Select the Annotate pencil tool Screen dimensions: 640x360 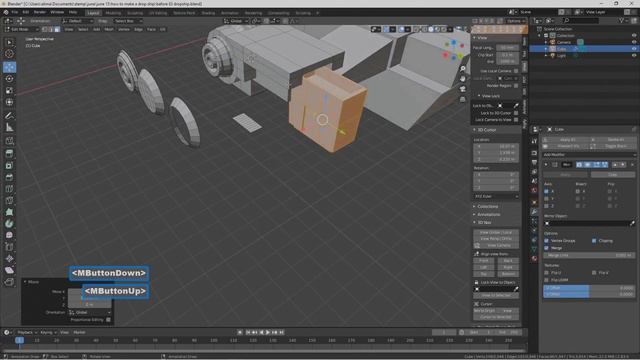click(9, 116)
